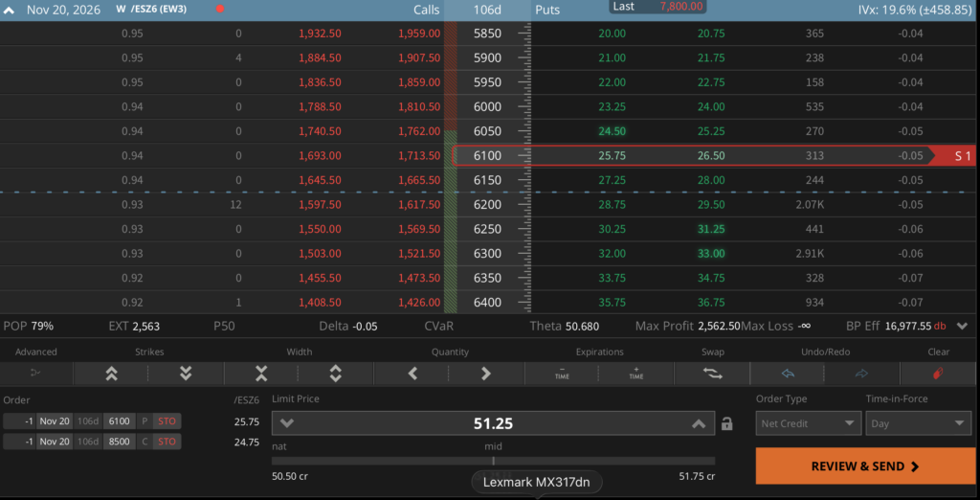The height and width of the screenshot is (500, 980).
Task: Decrease Quantity with left chevron
Action: (x=412, y=374)
